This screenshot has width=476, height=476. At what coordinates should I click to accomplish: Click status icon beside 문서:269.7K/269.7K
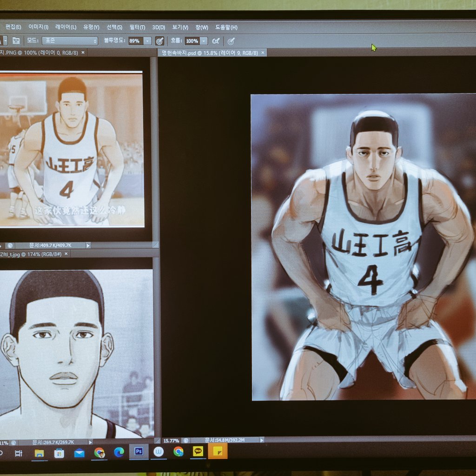click(x=13, y=443)
